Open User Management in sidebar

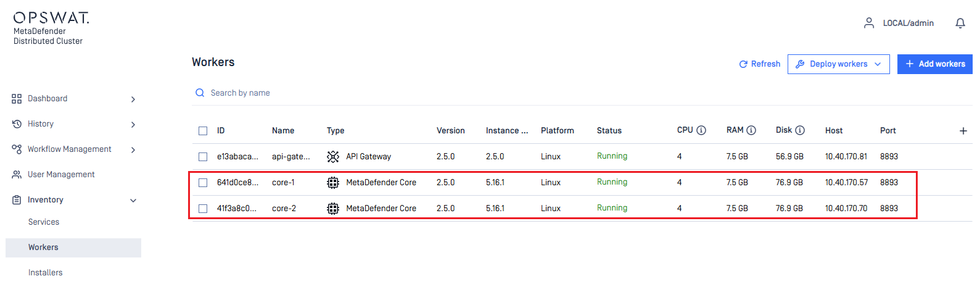pyautogui.click(x=61, y=175)
